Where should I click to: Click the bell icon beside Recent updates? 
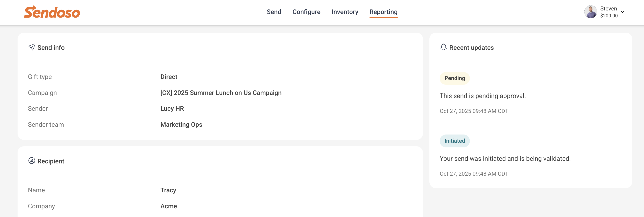443,47
